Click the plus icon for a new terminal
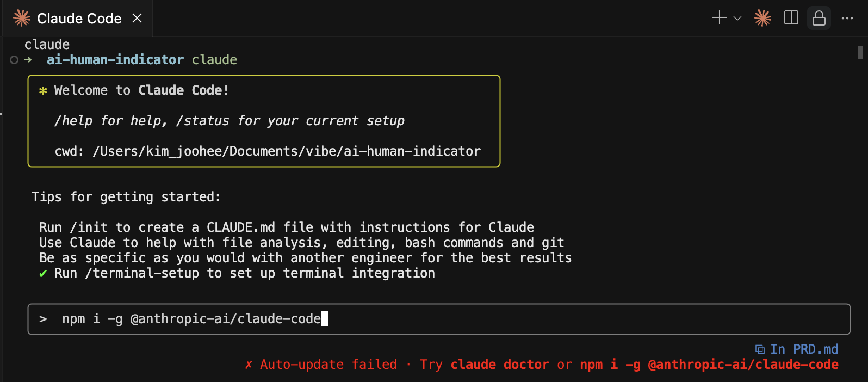This screenshot has height=382, width=868. [x=719, y=18]
